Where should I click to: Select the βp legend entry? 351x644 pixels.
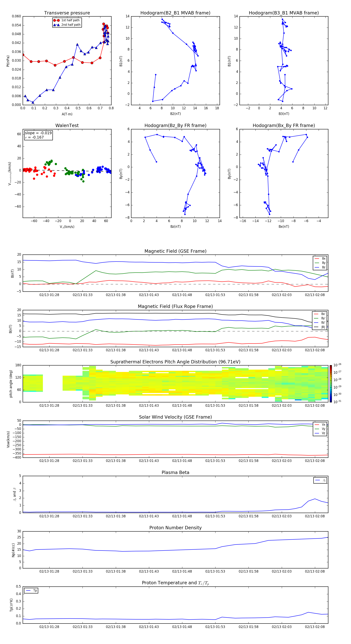tap(320, 480)
